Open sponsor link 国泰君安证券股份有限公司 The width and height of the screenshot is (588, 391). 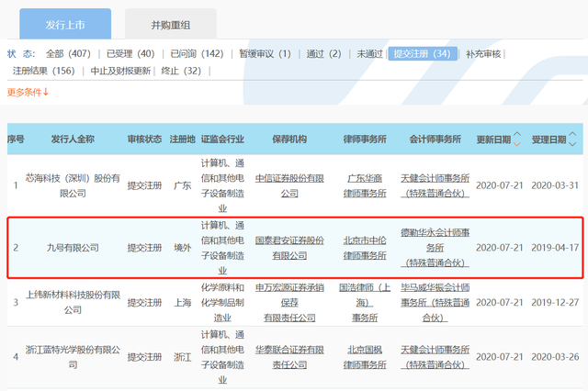pyautogui.click(x=289, y=248)
